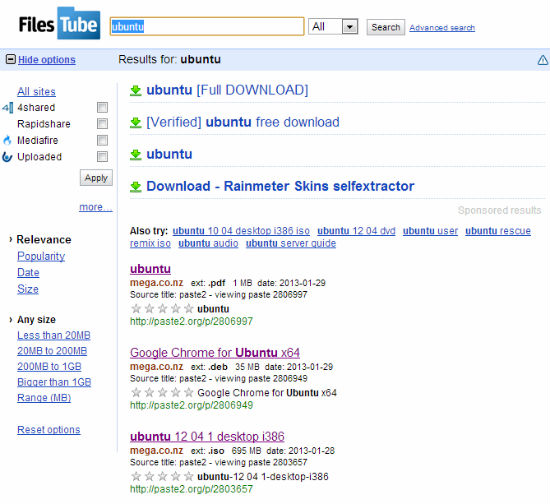
Task: Expand more sites list
Action: point(96,207)
